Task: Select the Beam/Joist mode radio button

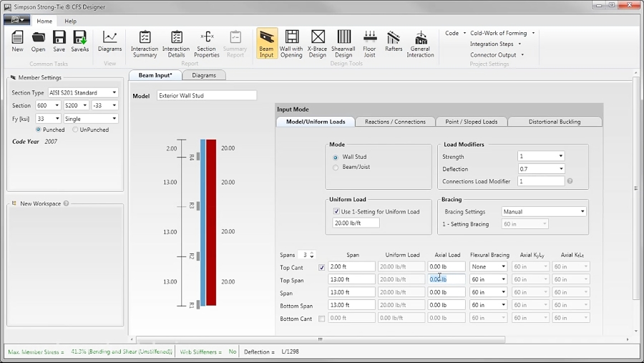Action: coord(336,168)
